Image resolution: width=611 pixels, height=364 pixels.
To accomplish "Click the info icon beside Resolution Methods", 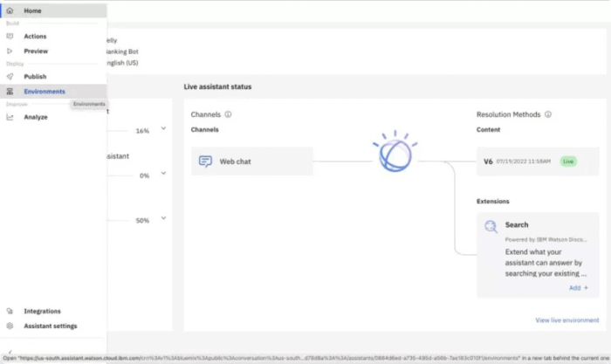I will click(x=548, y=114).
